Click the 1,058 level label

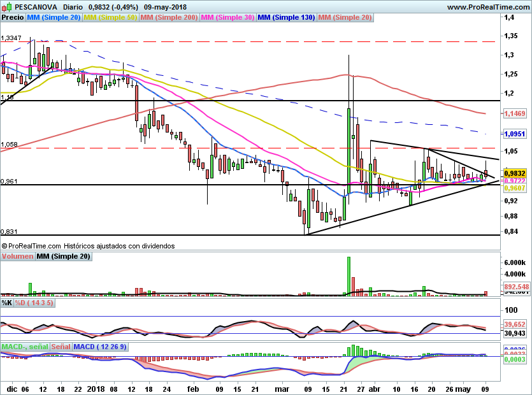click(9, 144)
